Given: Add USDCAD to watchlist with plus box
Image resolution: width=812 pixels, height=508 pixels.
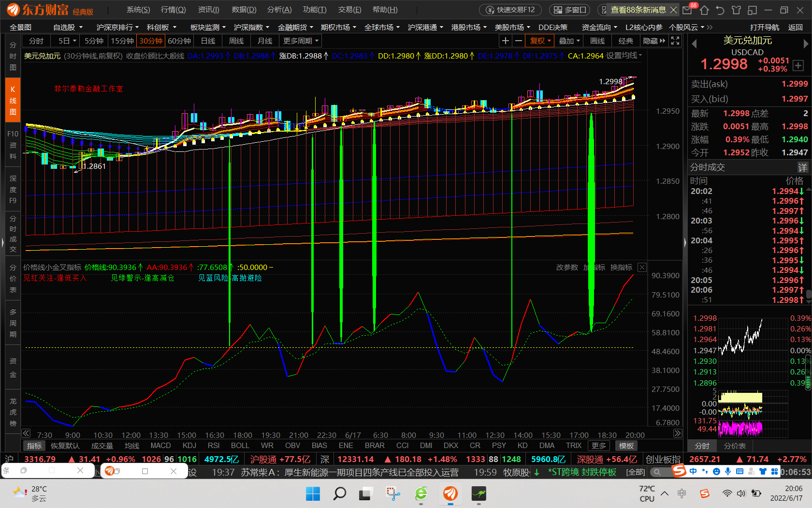Looking at the screenshot, I should point(798,65).
